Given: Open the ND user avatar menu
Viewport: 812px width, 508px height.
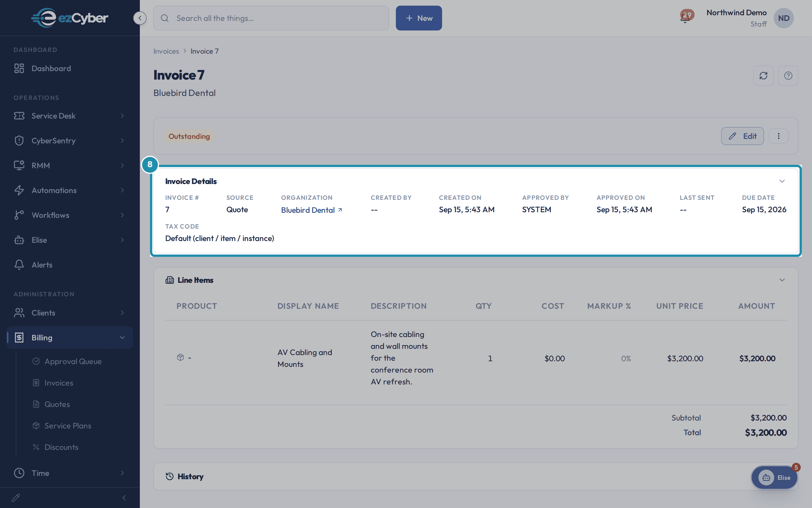Looking at the screenshot, I should [784, 18].
